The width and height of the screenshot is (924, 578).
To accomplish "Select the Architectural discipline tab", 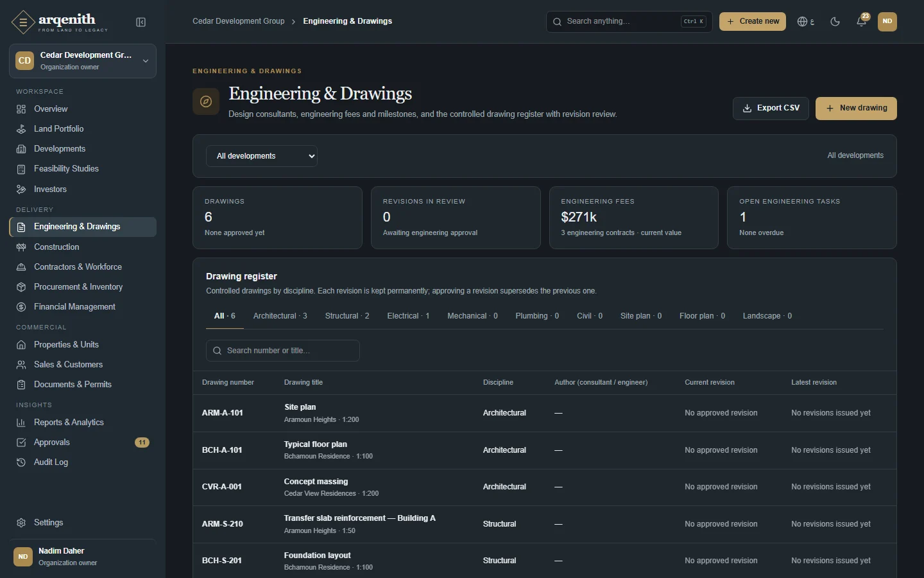I will pos(280,316).
